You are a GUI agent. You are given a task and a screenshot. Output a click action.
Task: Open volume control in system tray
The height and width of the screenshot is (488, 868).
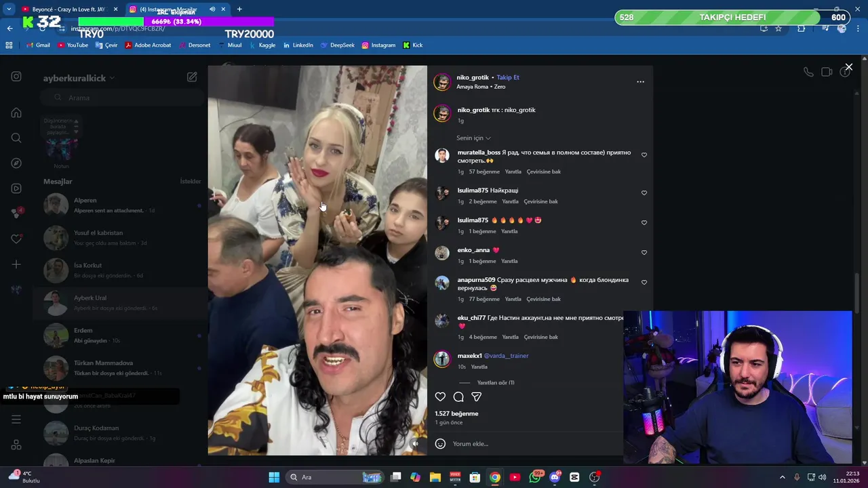coord(822,477)
